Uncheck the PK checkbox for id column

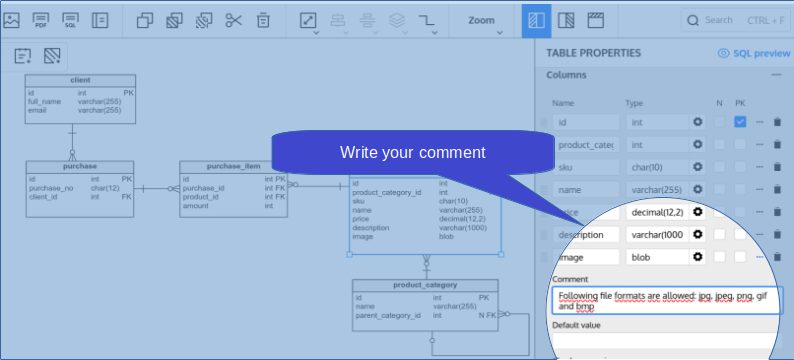click(x=740, y=122)
